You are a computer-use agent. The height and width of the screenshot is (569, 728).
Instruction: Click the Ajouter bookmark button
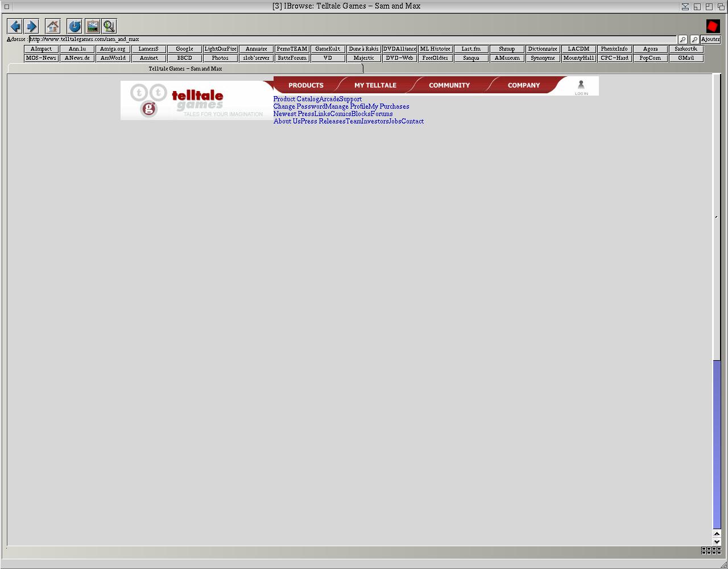click(x=710, y=40)
